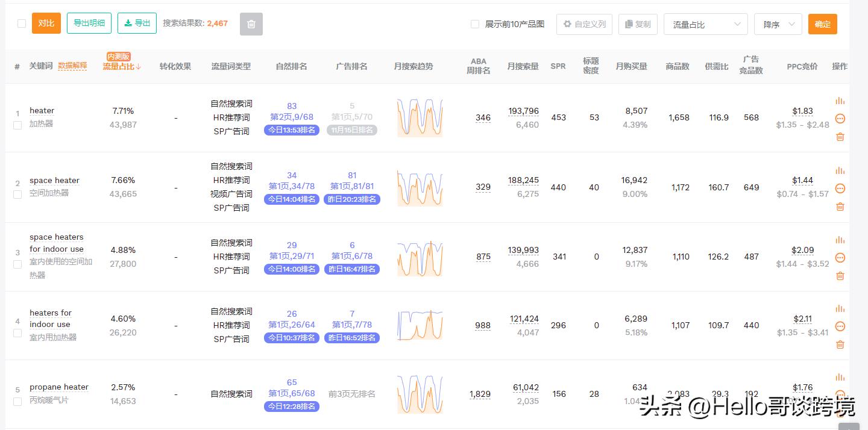This screenshot has width=868, height=430.
Task: Click the ellipsis more-options icon on "space heater" row
Action: coord(840,189)
